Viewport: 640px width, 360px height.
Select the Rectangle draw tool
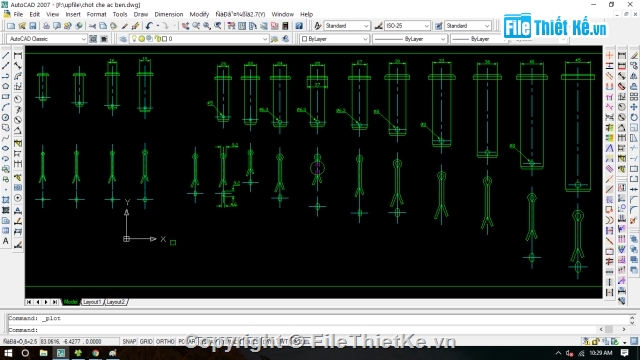point(6,97)
